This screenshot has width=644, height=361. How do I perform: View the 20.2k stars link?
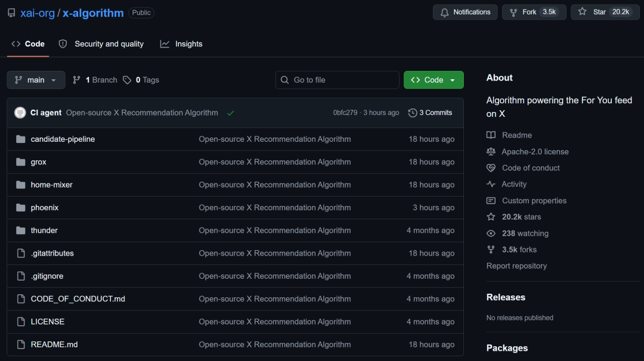tap(521, 217)
